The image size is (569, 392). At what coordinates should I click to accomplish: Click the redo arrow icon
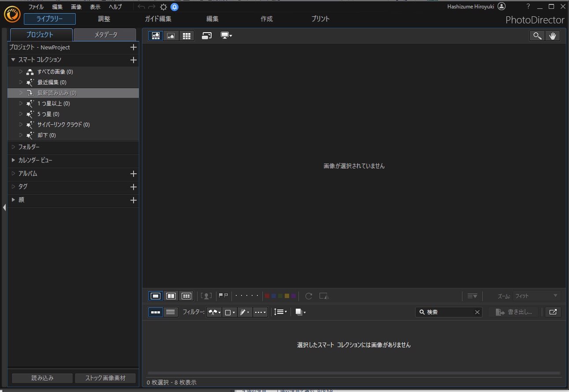tap(152, 7)
